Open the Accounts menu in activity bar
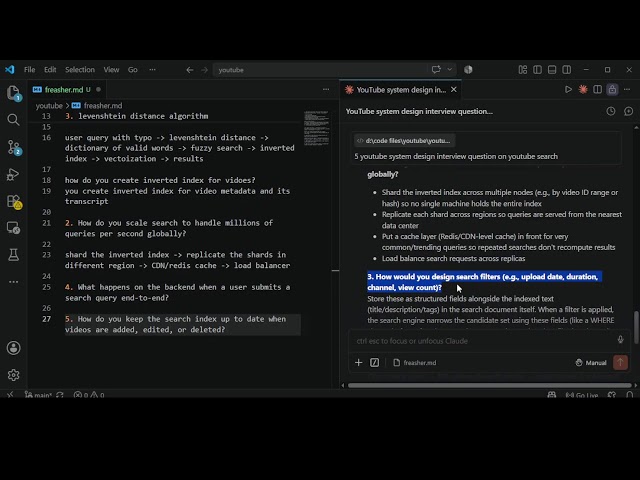The image size is (640, 480). click(x=13, y=348)
